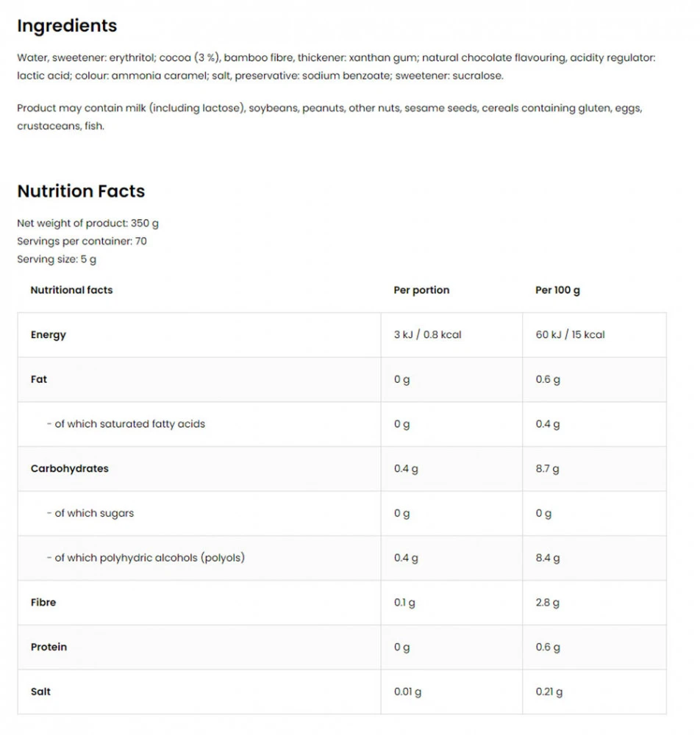The height and width of the screenshot is (735, 700).
Task: Click the Salt per portion value '0.01 g'
Action: point(407,692)
